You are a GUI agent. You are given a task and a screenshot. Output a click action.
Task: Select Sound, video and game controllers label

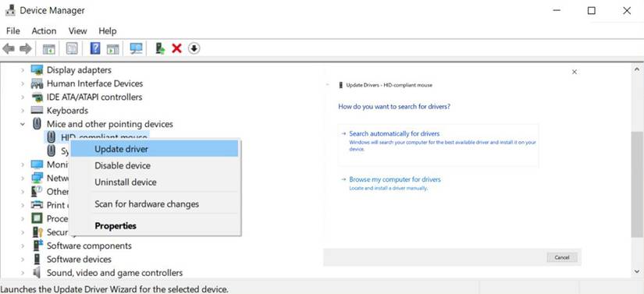click(115, 273)
